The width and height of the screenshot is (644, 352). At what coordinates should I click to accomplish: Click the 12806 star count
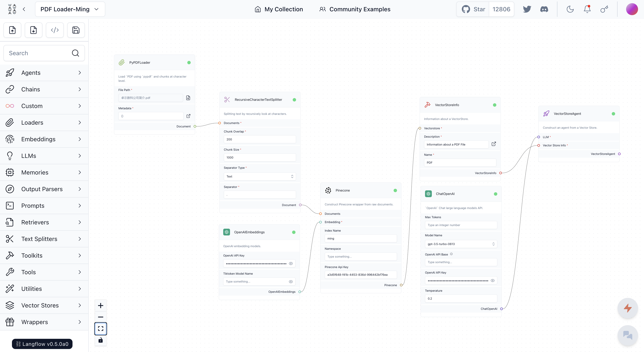[501, 9]
